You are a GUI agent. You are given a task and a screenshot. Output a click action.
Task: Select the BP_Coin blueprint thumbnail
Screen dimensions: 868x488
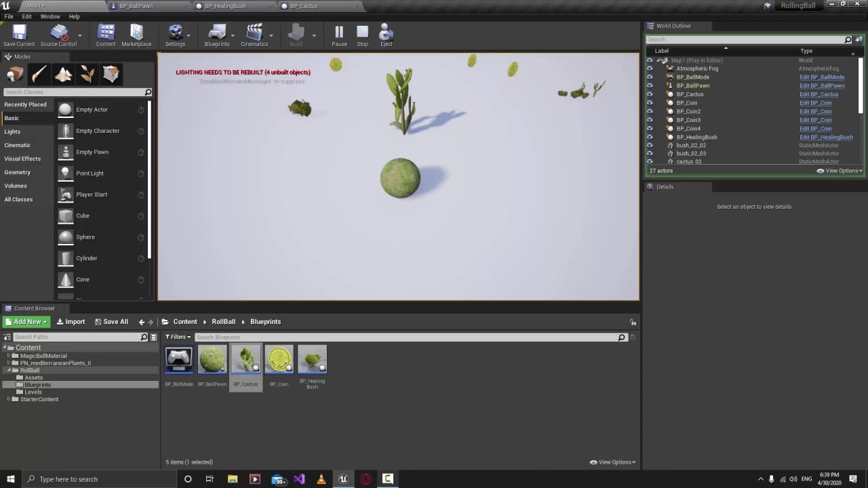click(279, 360)
